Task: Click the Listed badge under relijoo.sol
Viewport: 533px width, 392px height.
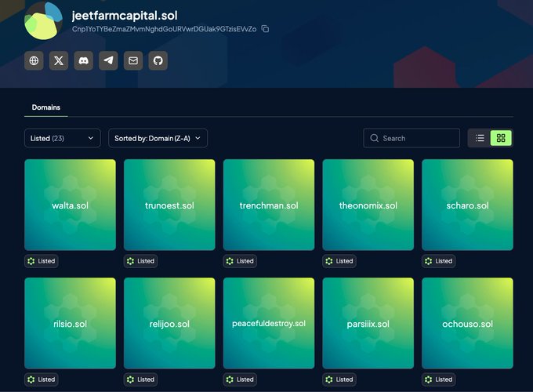Action: click(x=141, y=379)
